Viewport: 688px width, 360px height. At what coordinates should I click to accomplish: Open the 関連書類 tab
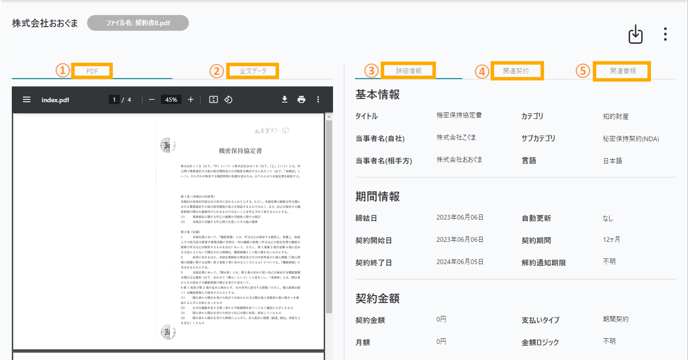click(x=622, y=71)
